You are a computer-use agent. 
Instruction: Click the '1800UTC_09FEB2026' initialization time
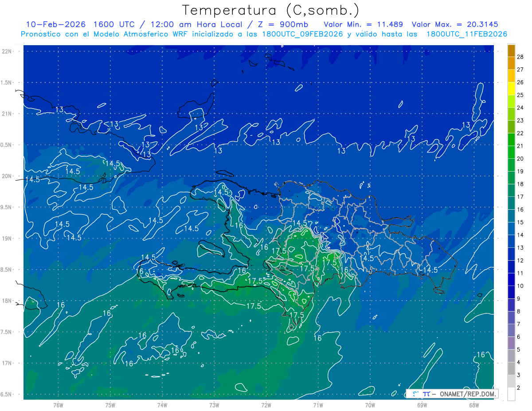click(x=303, y=34)
